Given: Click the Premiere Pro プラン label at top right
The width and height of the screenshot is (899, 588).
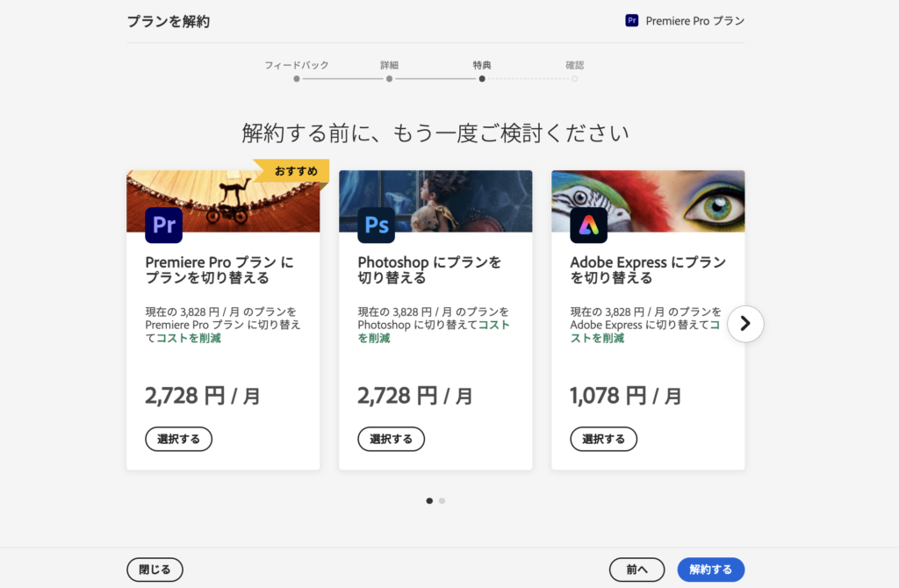Looking at the screenshot, I should click(x=695, y=21).
